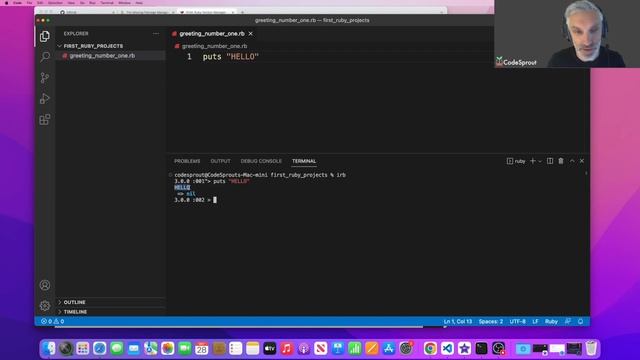Open Mail from the Dock
The width and height of the screenshot is (640, 360).
point(133,349)
